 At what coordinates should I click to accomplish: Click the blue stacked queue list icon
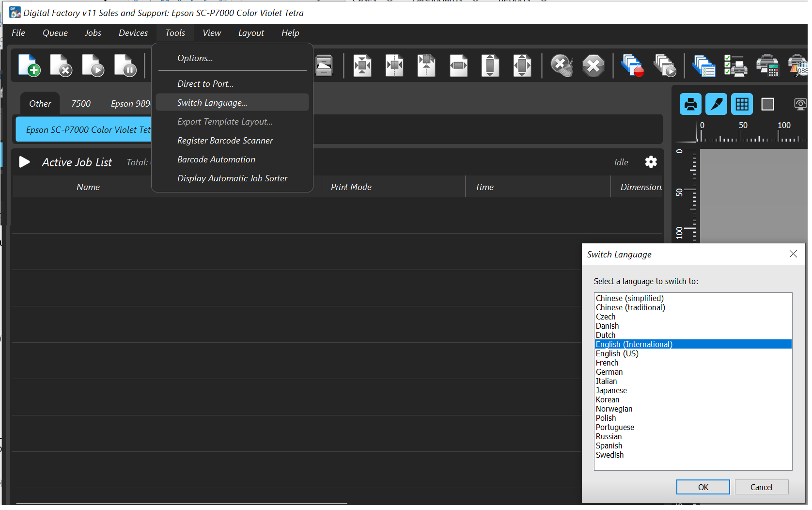tap(704, 65)
